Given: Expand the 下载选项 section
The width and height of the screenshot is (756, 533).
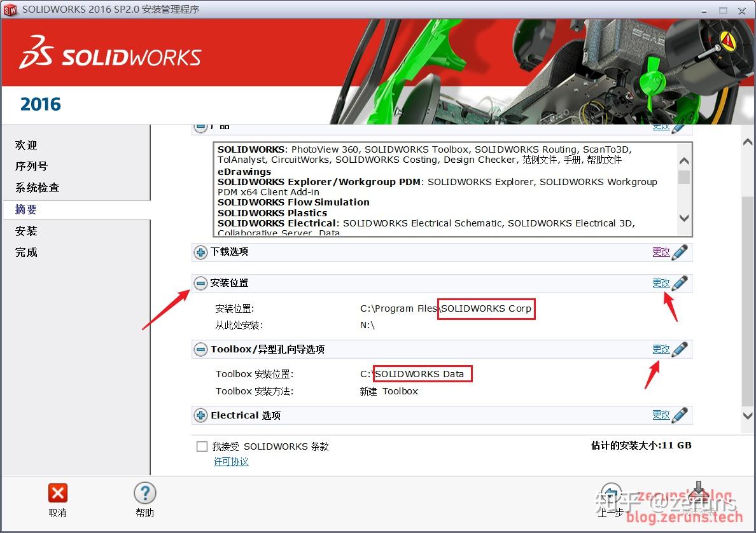Looking at the screenshot, I should coord(200,252).
